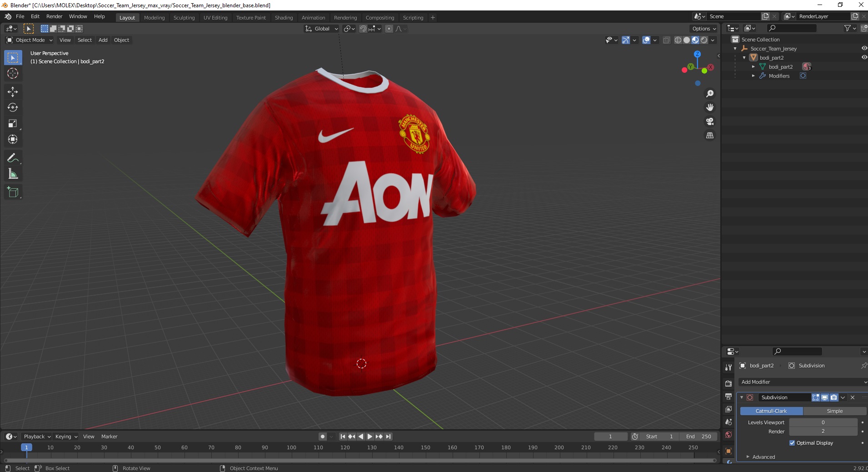Play the animation in reverse

[361, 437]
